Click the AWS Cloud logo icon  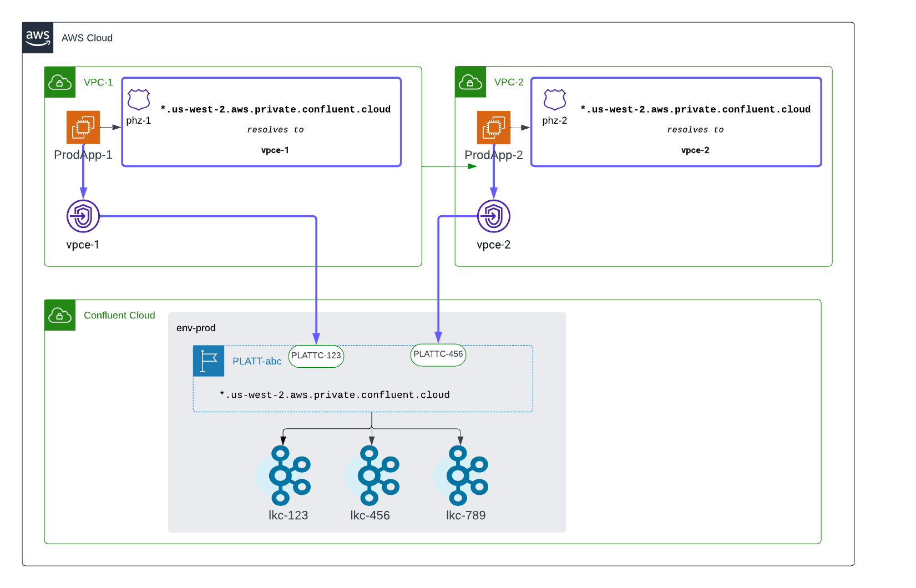pyautogui.click(x=38, y=38)
